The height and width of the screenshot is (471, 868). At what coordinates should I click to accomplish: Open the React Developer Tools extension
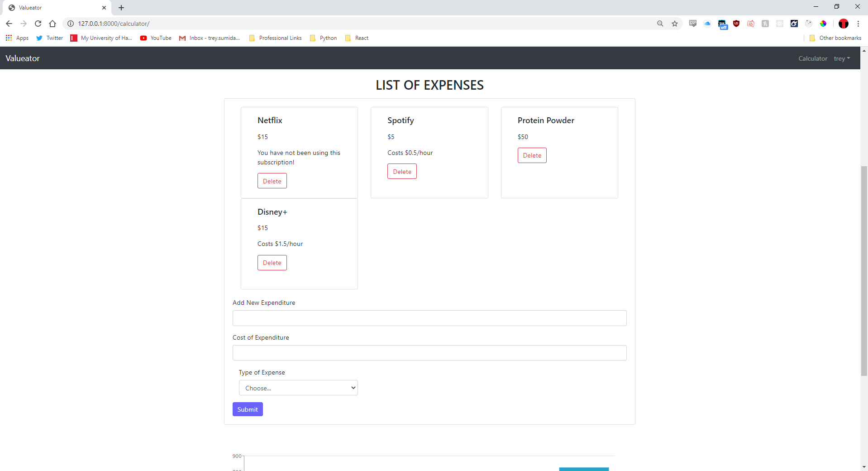[780, 24]
